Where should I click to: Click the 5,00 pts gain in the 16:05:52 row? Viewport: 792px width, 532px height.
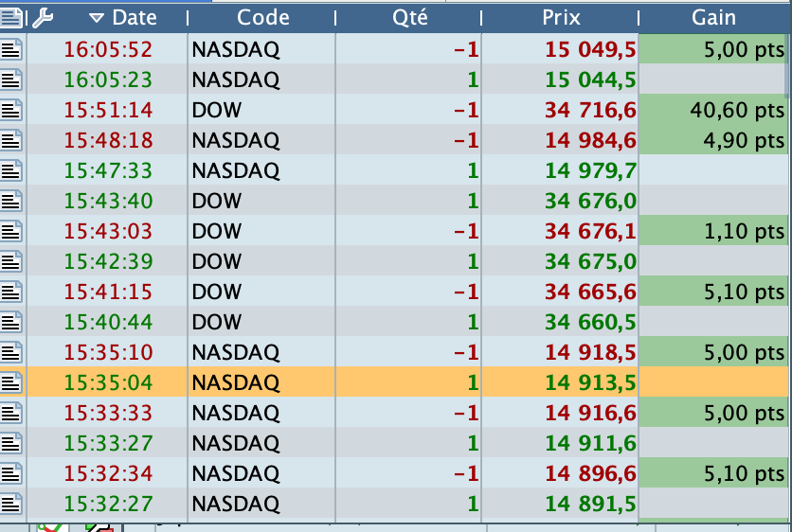point(713,49)
